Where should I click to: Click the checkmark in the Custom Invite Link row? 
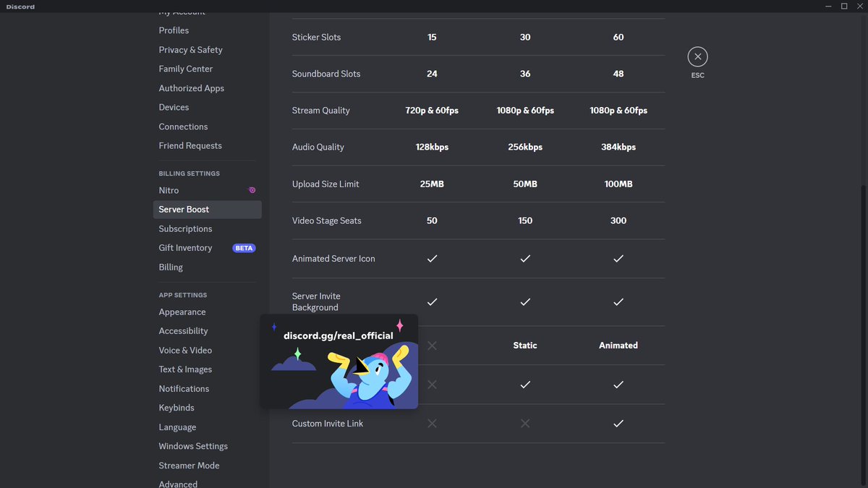(618, 424)
